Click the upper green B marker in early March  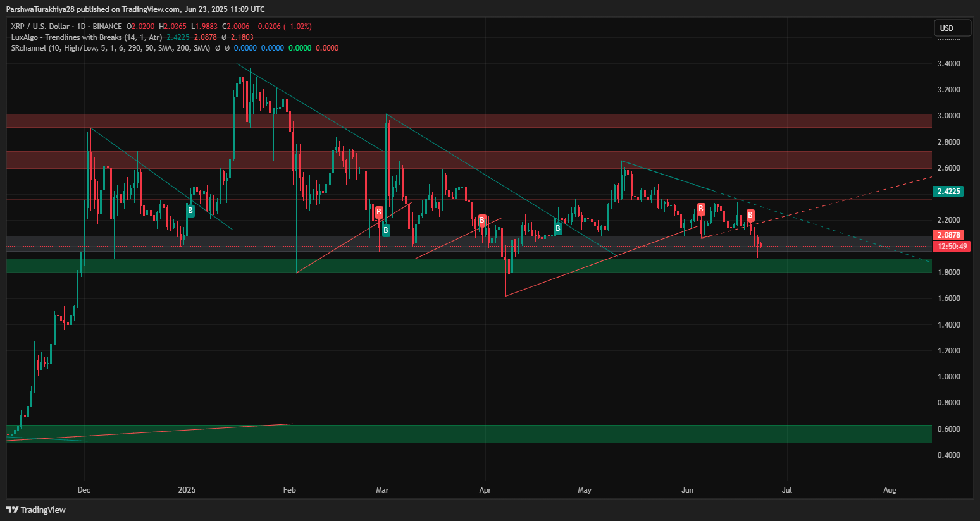coord(378,211)
